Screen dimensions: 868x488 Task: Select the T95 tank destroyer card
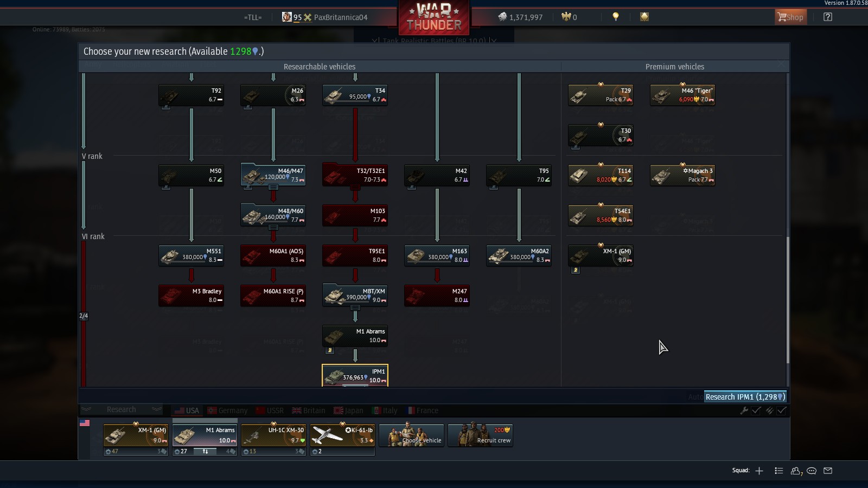(x=519, y=176)
